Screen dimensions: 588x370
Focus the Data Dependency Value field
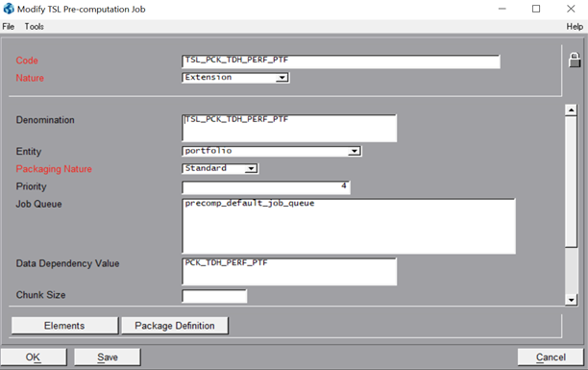(289, 272)
